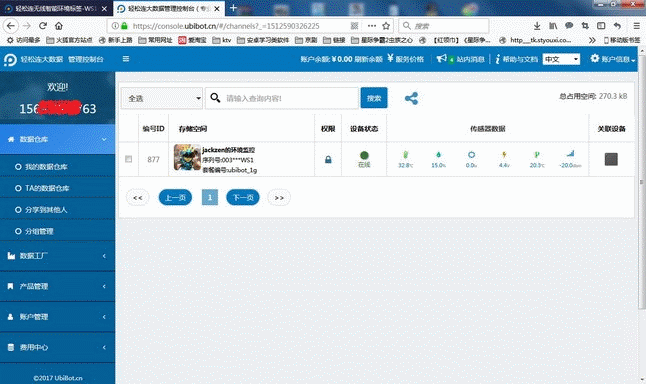The width and height of the screenshot is (646, 384).
Task: Open the Firefox hamburger menu
Action: [637, 26]
